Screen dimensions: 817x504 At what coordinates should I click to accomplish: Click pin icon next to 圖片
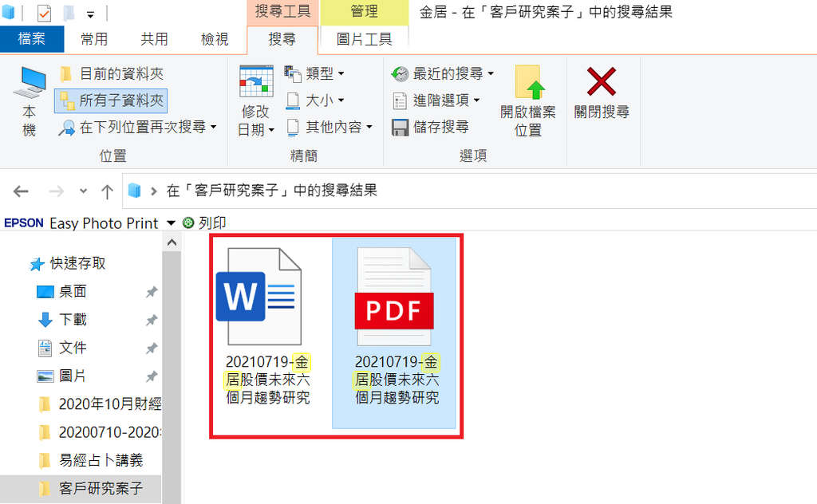[x=152, y=376]
